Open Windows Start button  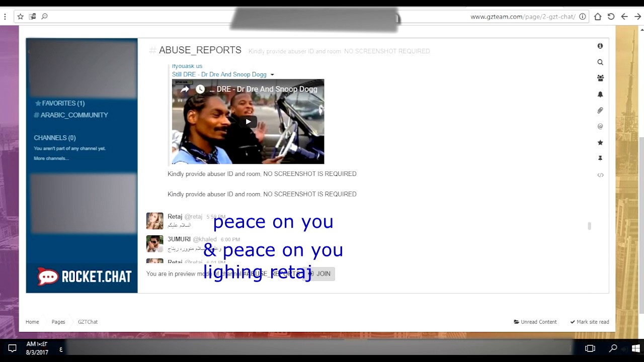click(x=635, y=348)
